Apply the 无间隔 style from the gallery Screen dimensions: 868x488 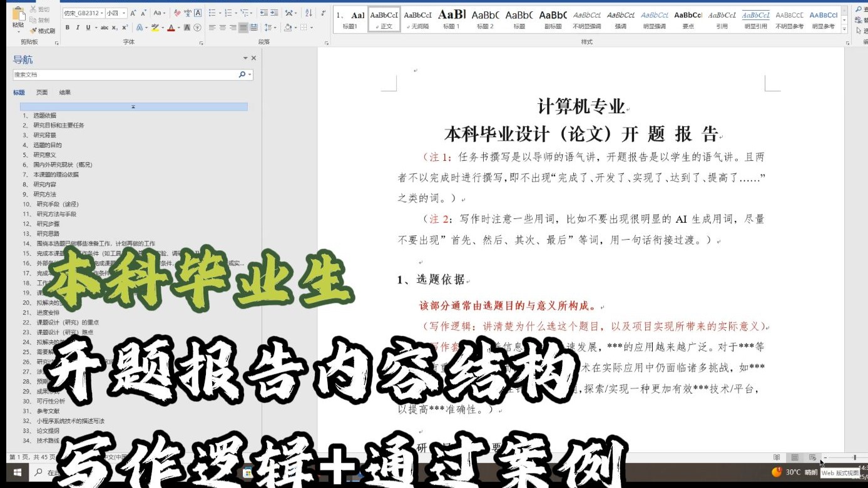[x=417, y=20]
